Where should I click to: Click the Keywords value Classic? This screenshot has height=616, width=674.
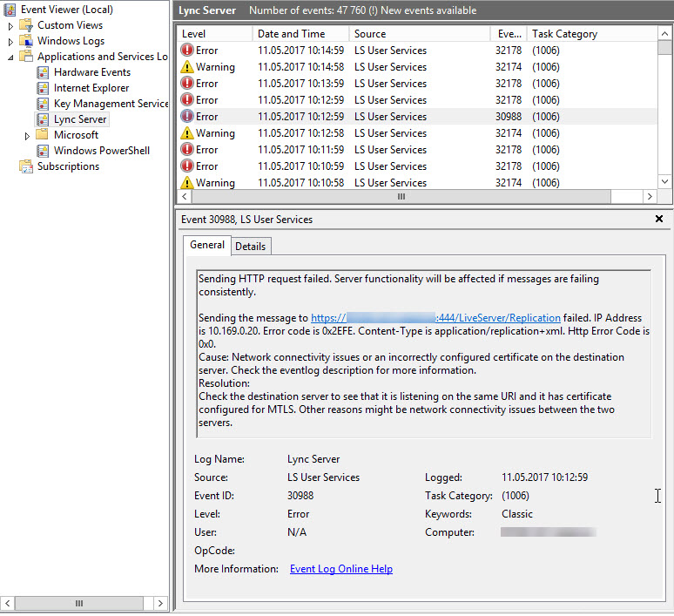tap(516, 514)
